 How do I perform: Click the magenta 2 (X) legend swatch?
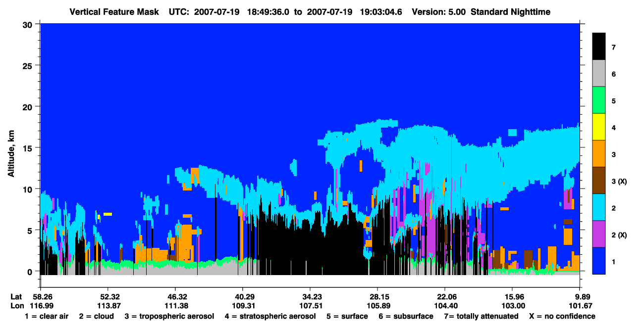click(599, 234)
